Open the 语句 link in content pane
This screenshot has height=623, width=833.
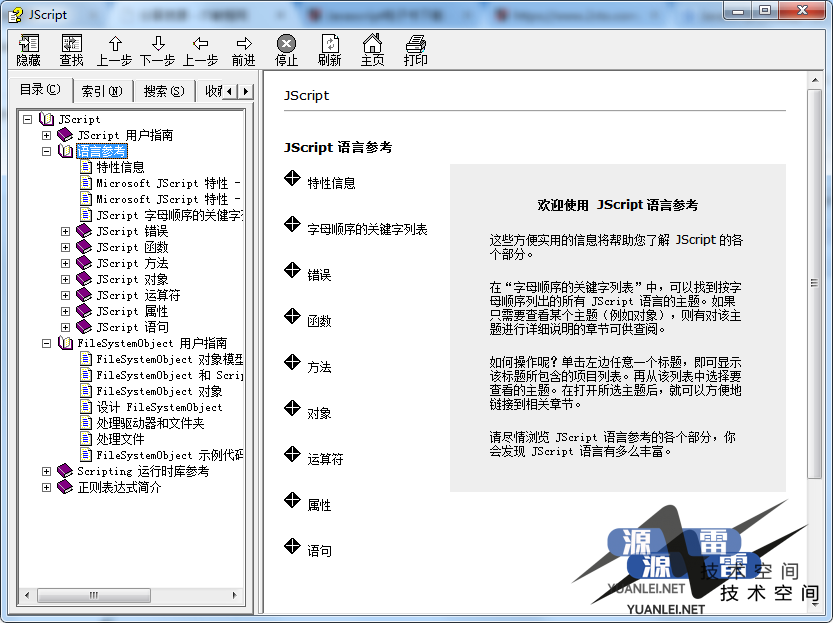(x=319, y=551)
